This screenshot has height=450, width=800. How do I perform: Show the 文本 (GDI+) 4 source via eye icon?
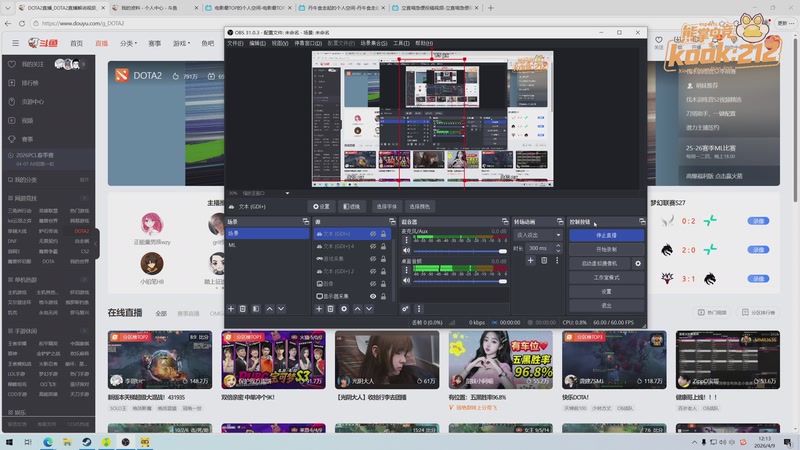[x=373, y=246]
